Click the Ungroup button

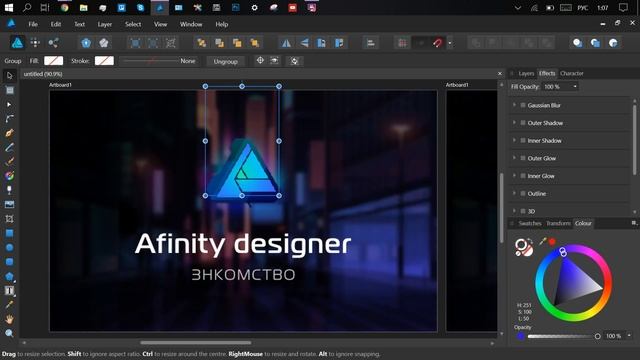[x=225, y=61]
